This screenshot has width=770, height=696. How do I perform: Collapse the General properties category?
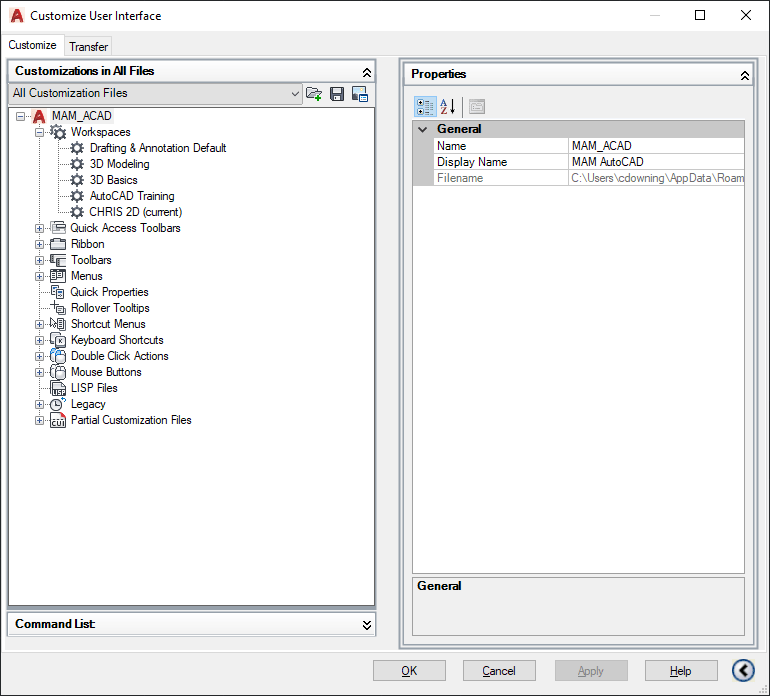[x=423, y=129]
